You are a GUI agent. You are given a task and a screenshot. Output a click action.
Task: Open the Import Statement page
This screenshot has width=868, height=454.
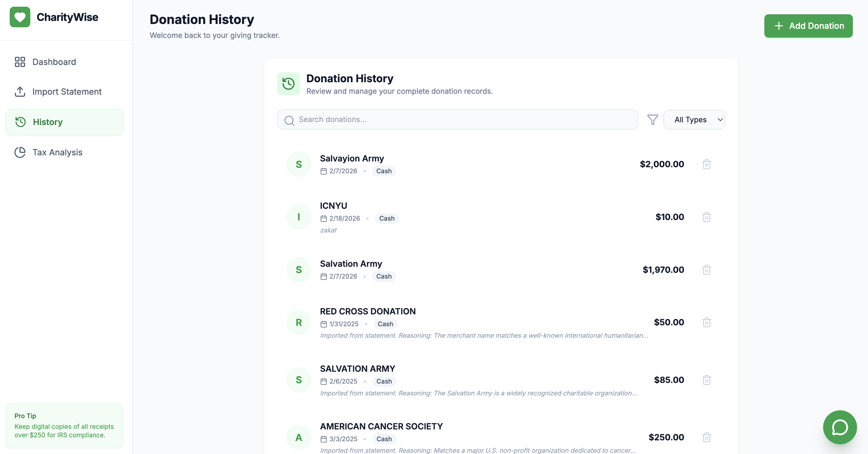click(67, 92)
